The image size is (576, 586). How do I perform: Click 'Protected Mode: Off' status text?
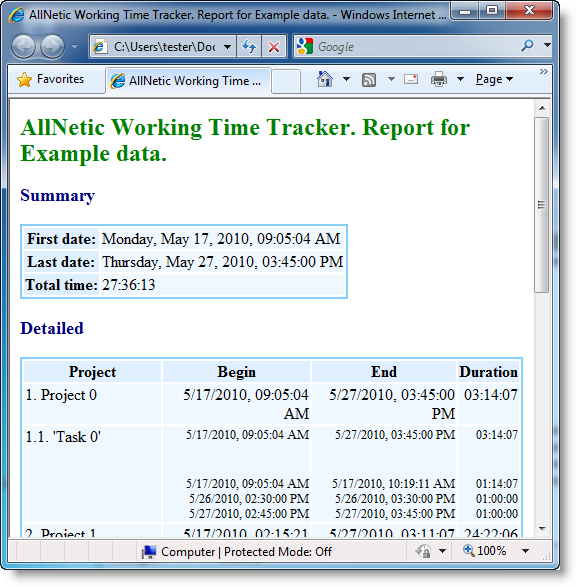coord(278,552)
